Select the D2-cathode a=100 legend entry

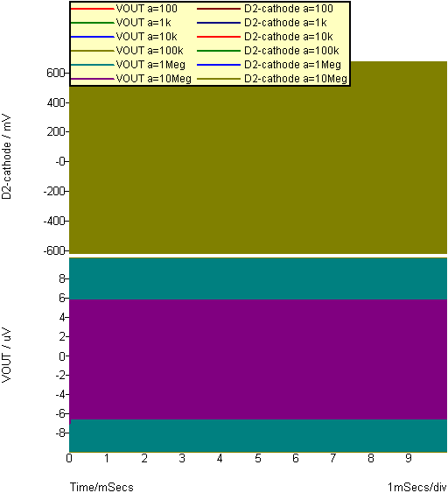(x=265, y=9)
